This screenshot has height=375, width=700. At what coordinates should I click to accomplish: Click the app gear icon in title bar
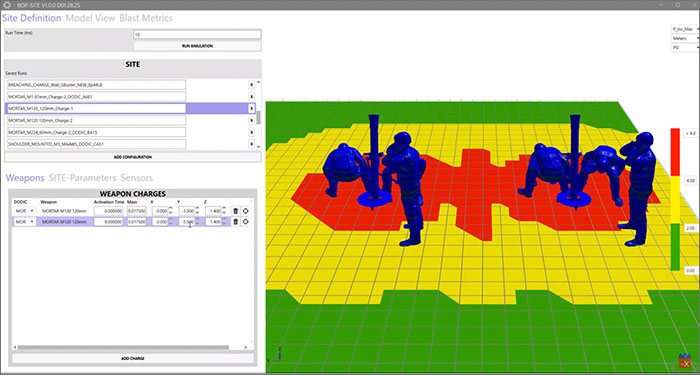tap(6, 4)
